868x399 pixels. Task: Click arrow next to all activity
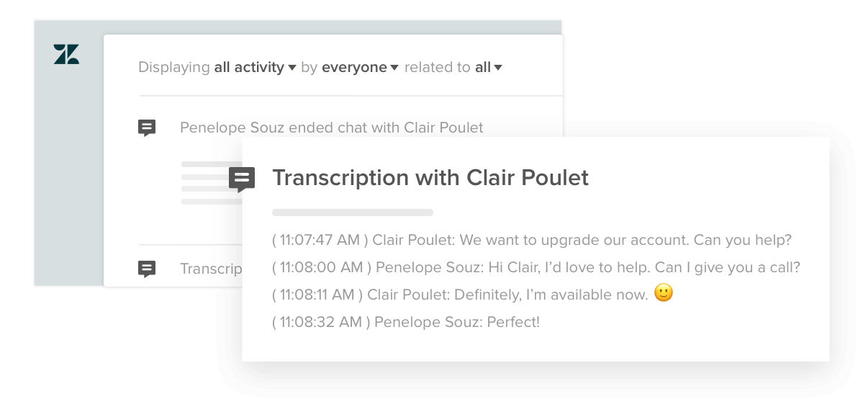[291, 68]
